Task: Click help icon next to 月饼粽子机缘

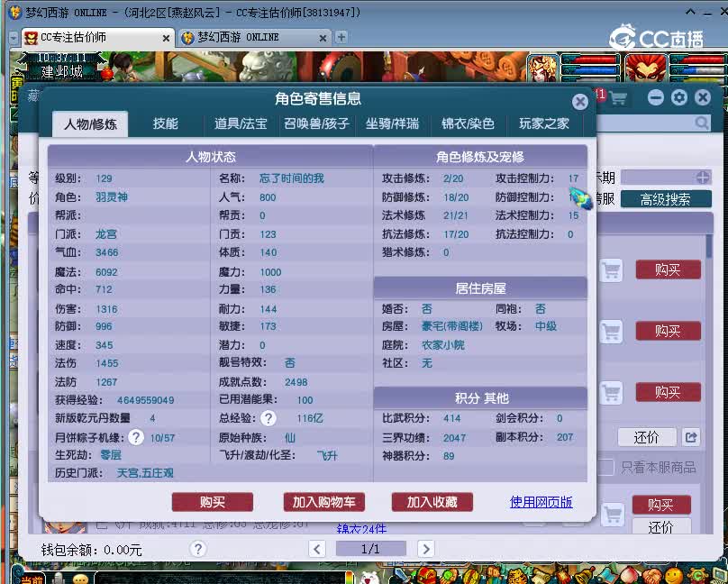Action: (x=135, y=437)
